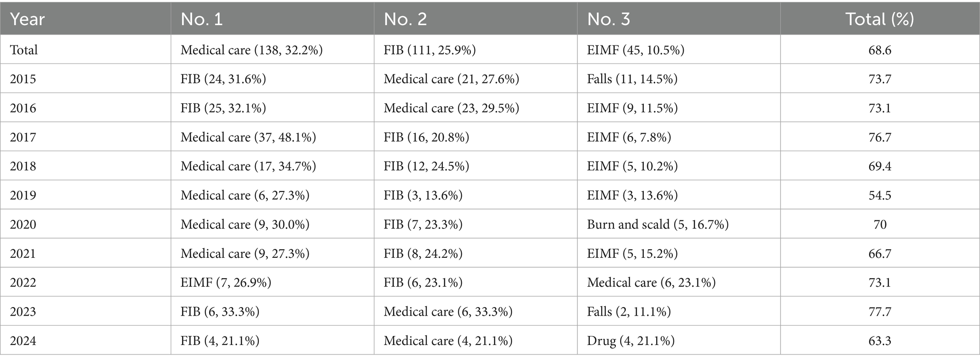Select the 2024 year cell

coord(23,341)
